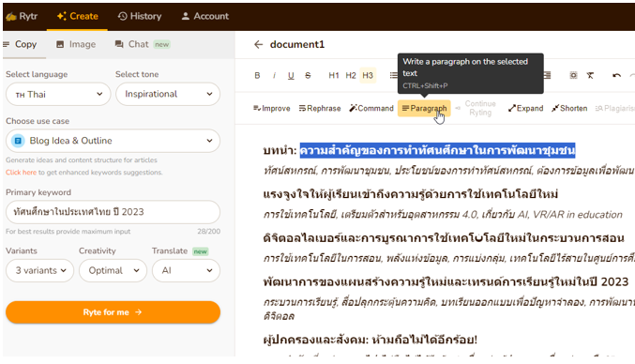Image resolution: width=635 pixels, height=364 pixels.
Task: Apply italic formatting in the toolbar
Action: click(274, 75)
